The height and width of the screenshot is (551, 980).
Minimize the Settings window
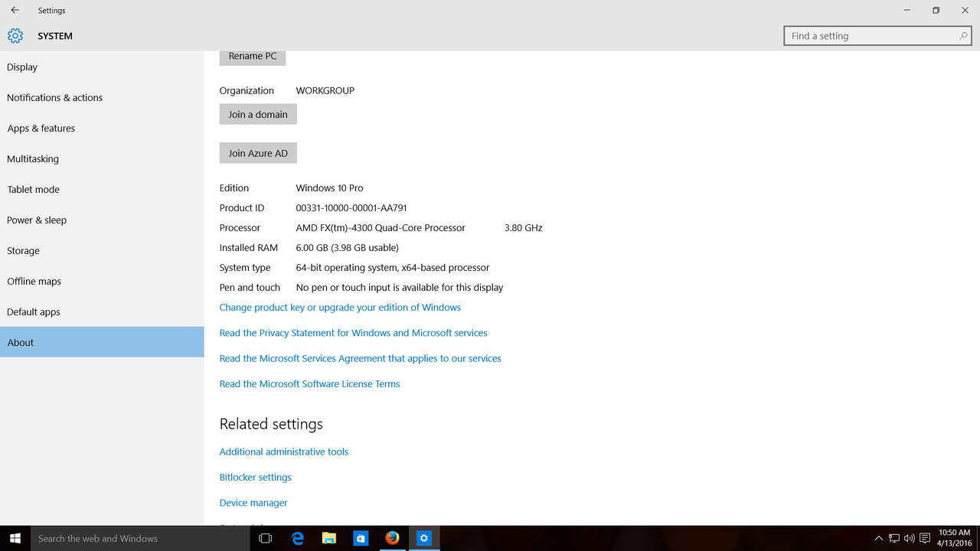907,10
